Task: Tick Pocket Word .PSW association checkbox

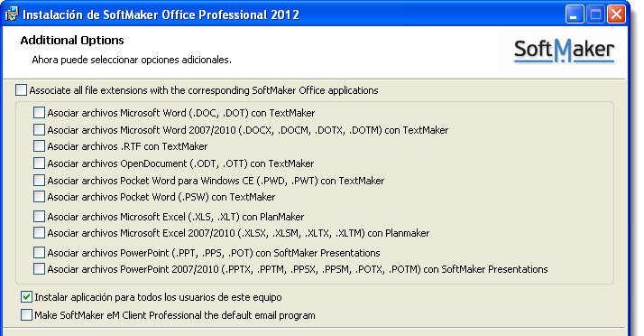Action: point(39,197)
